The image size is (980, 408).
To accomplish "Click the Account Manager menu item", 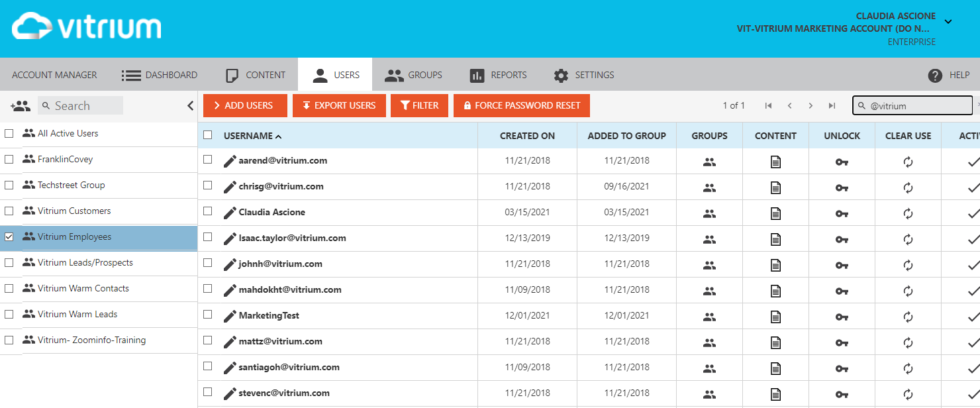I will click(54, 76).
